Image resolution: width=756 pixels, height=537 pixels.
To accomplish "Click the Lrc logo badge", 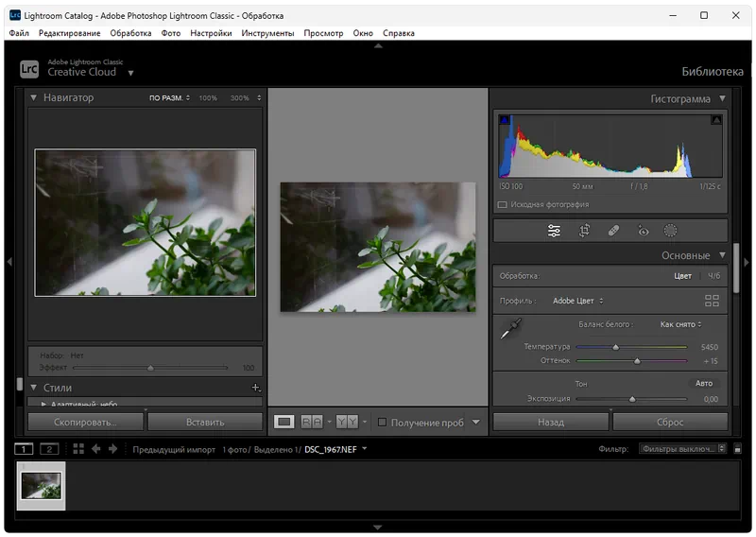I will (29, 69).
